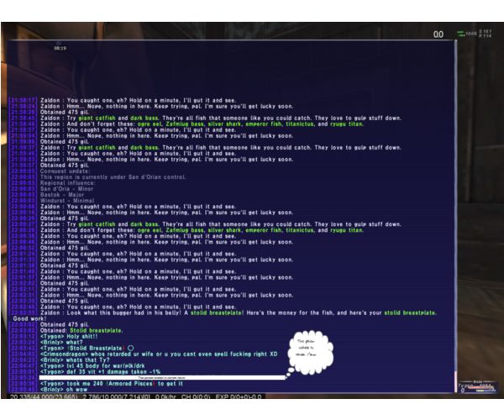Click the Crimsondragon chat message
Image resolution: width=504 pixels, height=420 pixels.
tap(159, 354)
